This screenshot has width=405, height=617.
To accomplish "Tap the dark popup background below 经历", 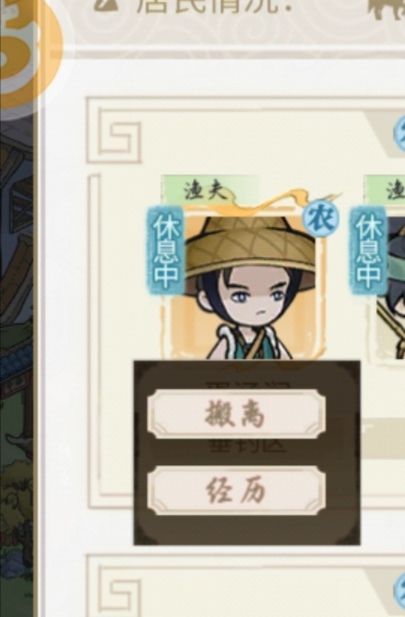I will click(247, 530).
